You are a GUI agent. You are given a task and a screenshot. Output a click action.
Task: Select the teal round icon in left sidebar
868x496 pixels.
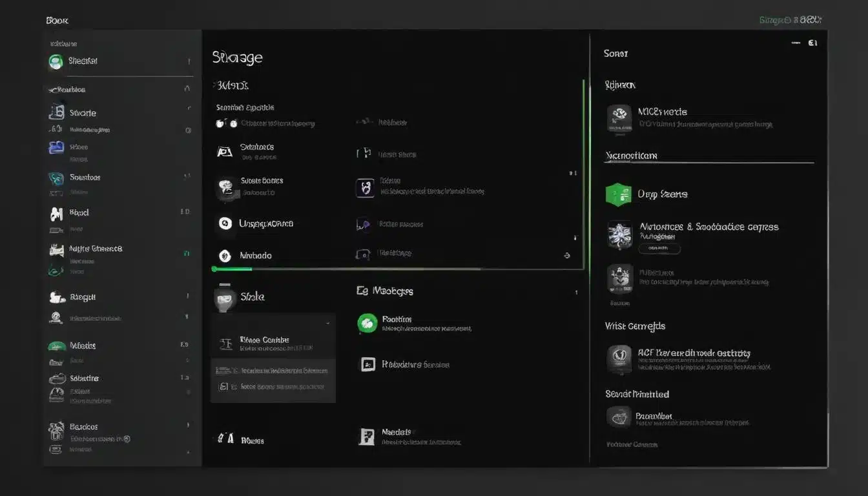(56, 178)
